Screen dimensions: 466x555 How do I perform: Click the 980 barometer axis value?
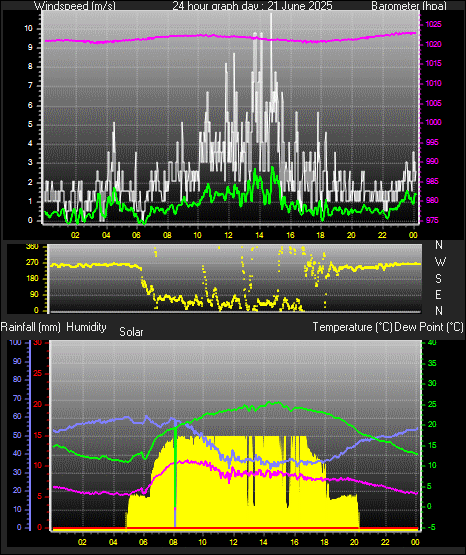tap(432, 200)
